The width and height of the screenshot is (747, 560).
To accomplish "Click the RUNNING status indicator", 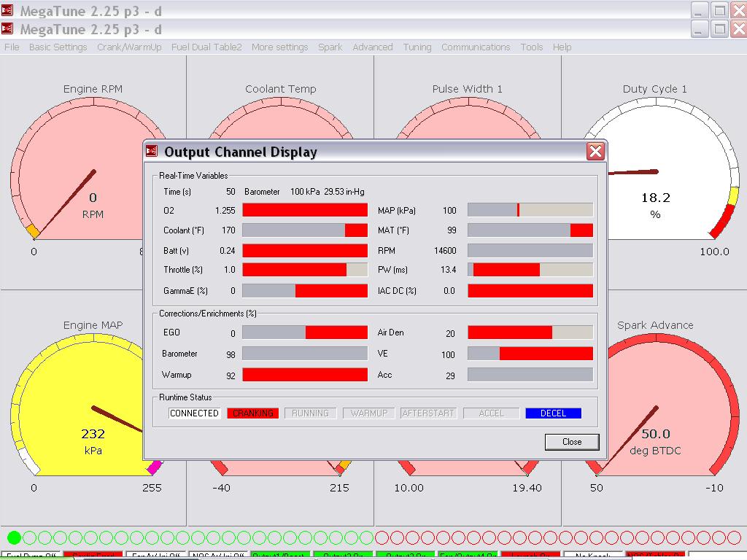I will [310, 413].
